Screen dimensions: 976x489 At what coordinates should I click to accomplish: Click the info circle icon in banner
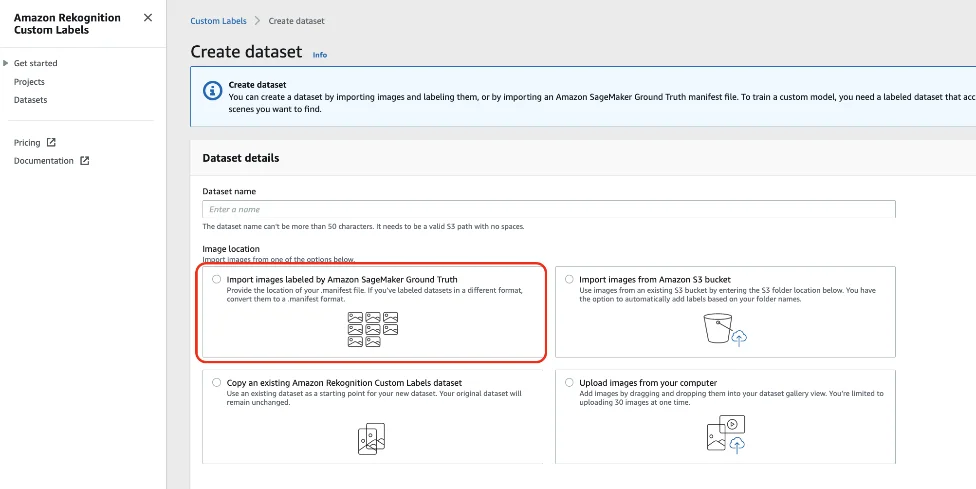(212, 91)
